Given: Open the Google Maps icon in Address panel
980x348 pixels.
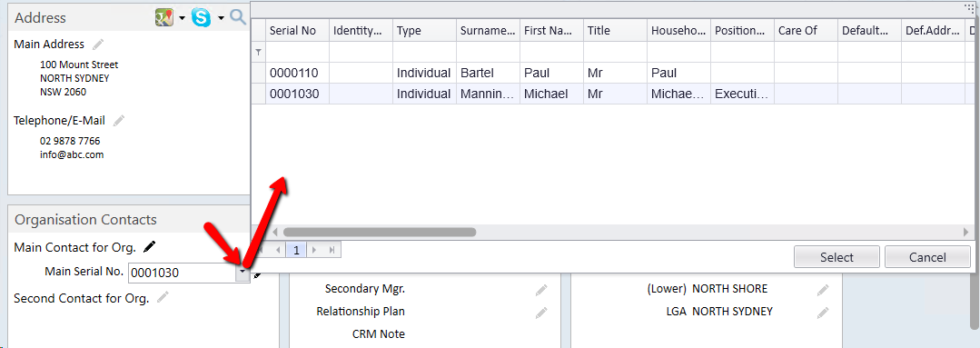Looking at the screenshot, I should point(163,18).
